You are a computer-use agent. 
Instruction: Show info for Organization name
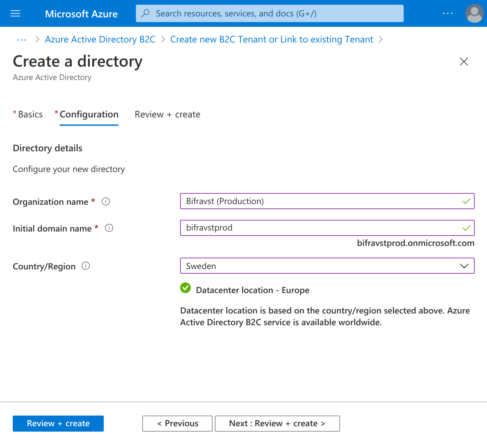pyautogui.click(x=106, y=201)
